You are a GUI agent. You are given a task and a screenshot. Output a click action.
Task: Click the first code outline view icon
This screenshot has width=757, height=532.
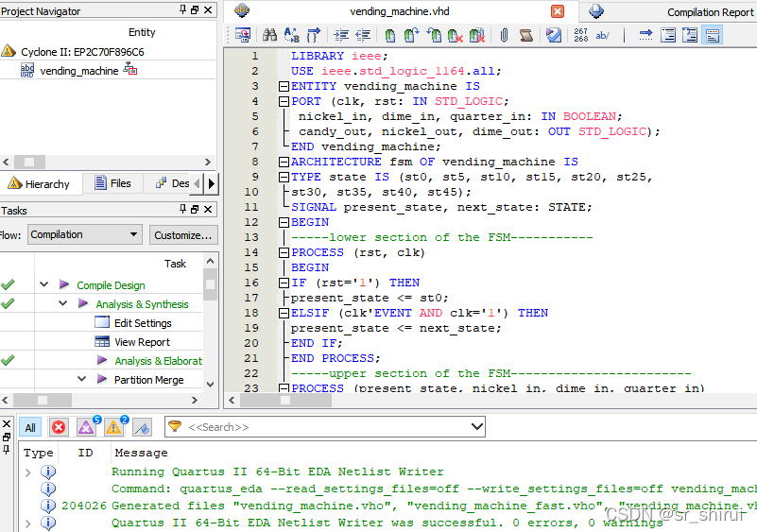click(668, 35)
